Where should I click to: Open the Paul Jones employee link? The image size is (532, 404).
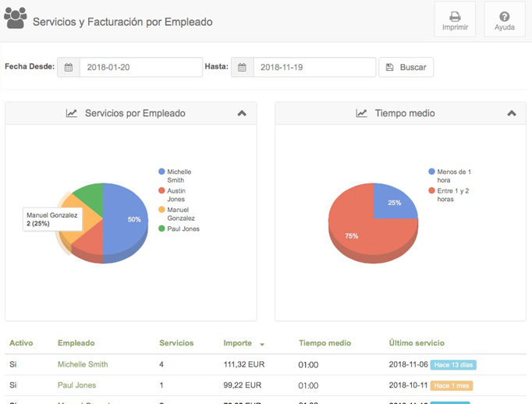[75, 385]
